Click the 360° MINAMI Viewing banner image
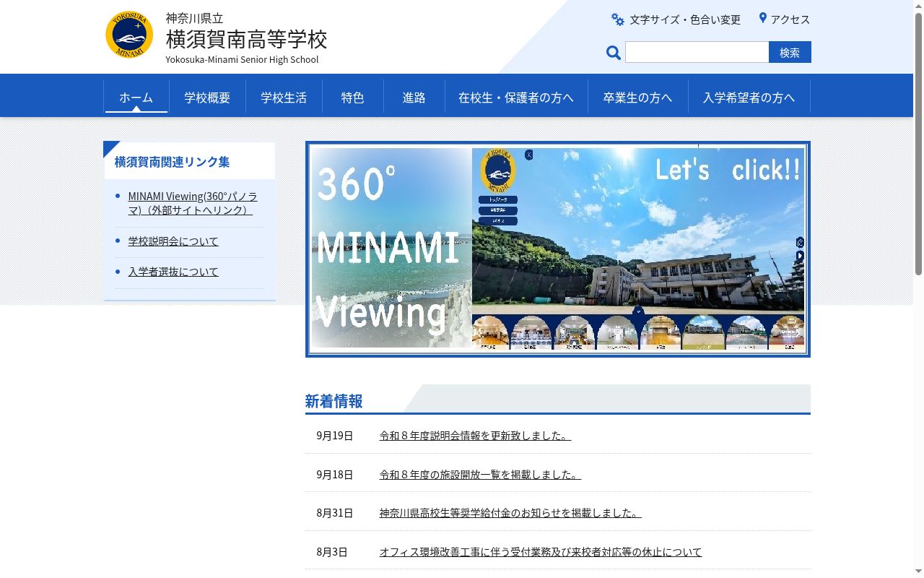The image size is (924, 578). 558,249
